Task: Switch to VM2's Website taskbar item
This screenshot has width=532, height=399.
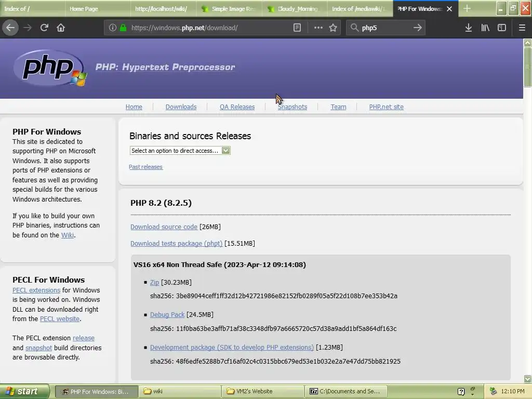Action: tap(263, 391)
